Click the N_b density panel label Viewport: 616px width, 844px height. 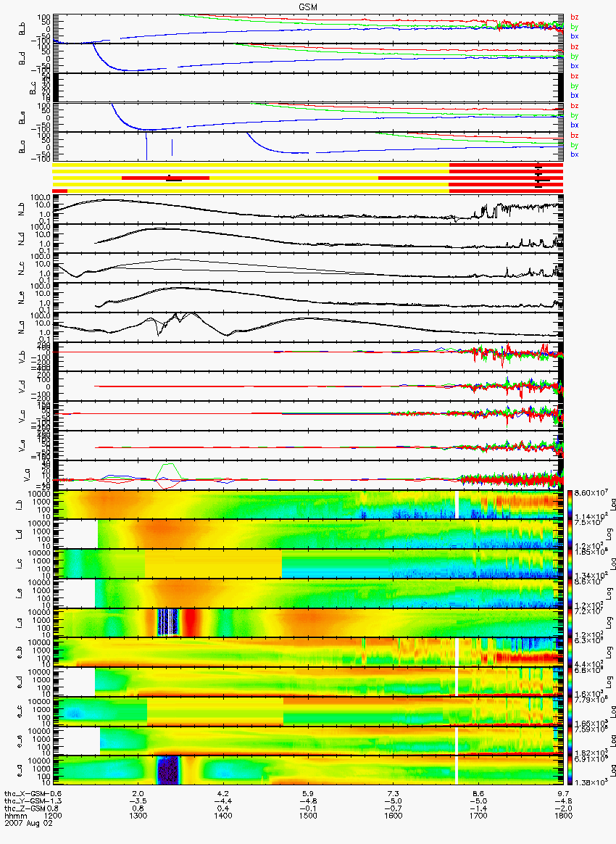[x=22, y=210]
